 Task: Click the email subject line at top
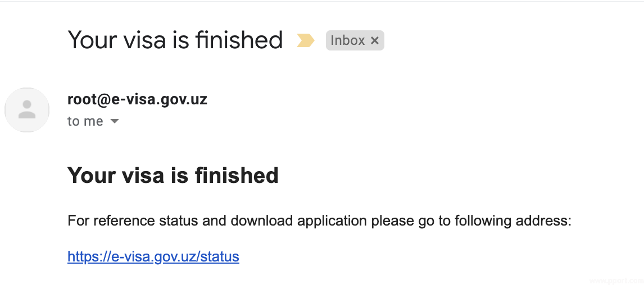click(175, 40)
